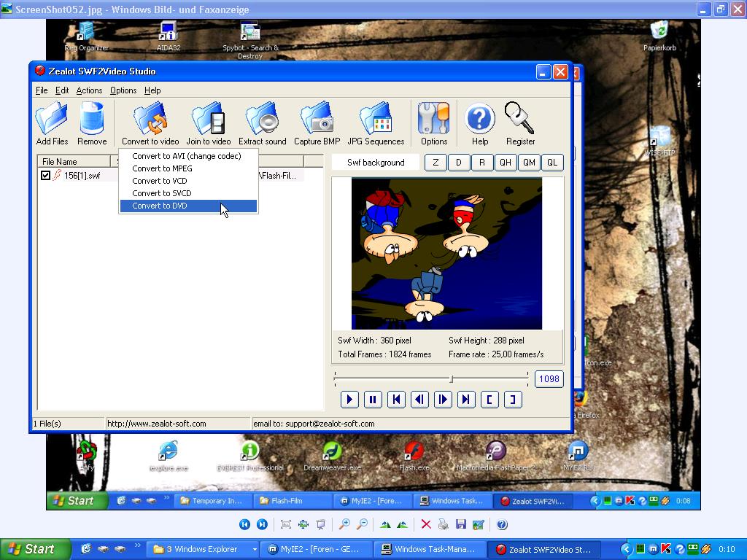This screenshot has width=747, height=560.
Task: Pause the SWF preview
Action: pos(373,399)
